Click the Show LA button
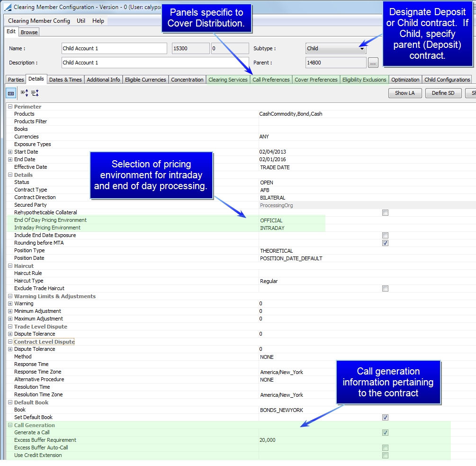 point(405,93)
